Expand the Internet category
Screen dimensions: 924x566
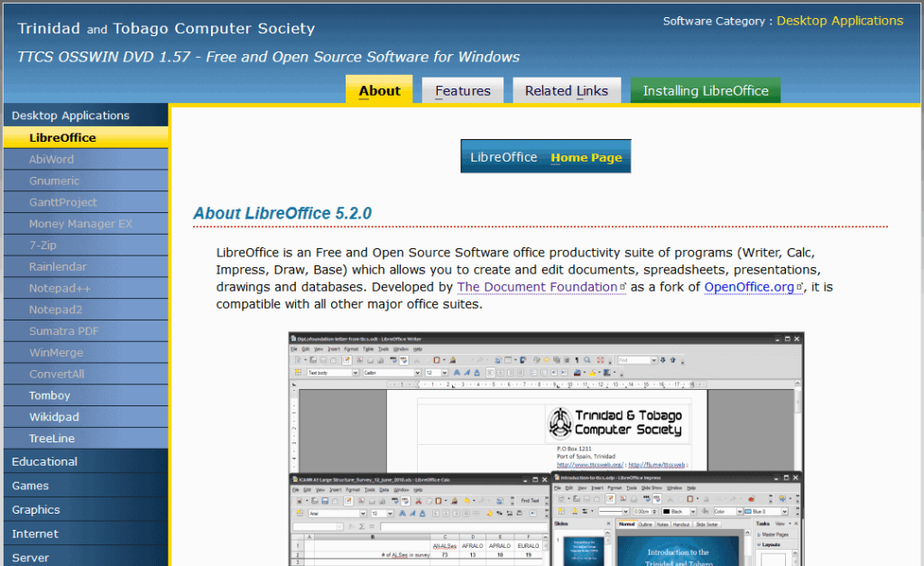(x=86, y=534)
